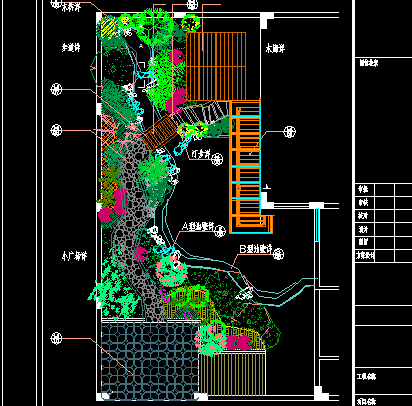Select the 木廊详 annotation text
Screen dimensions: 412x406
(275, 48)
